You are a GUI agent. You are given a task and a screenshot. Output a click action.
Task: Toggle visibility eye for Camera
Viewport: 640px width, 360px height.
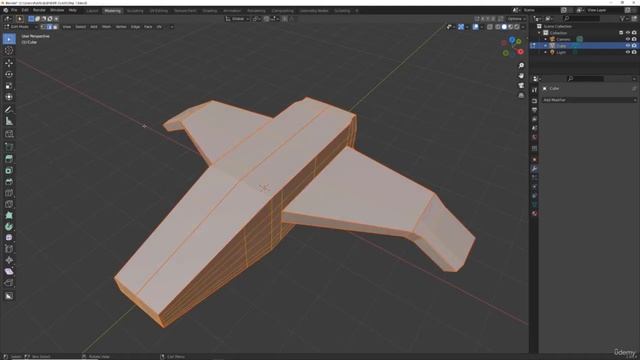(628, 39)
